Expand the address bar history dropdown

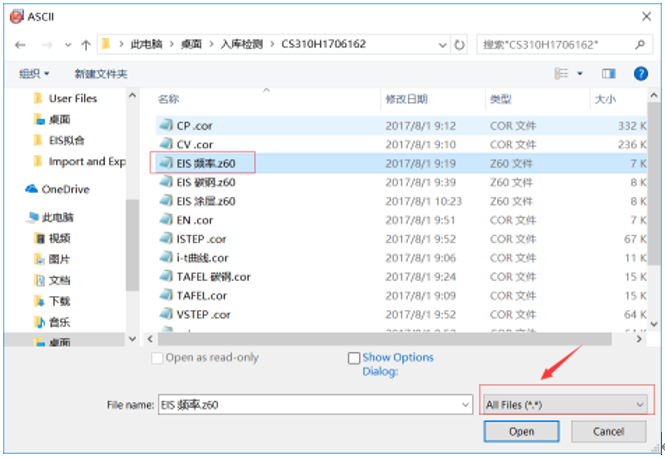[x=442, y=45]
